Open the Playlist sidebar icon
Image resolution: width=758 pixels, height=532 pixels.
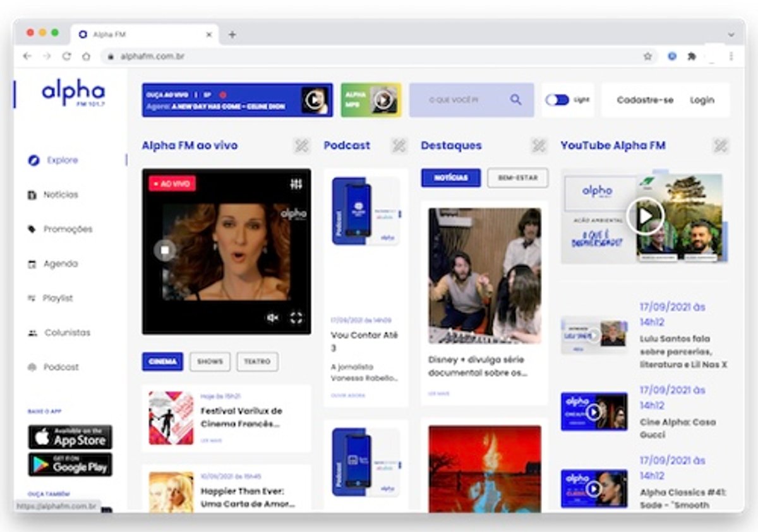[30, 298]
